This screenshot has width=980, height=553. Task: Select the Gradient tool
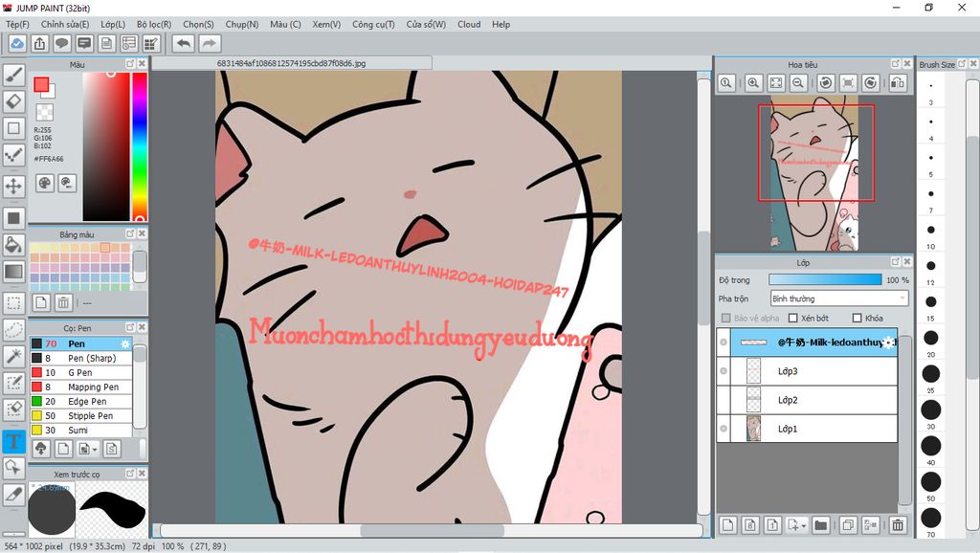(13, 272)
